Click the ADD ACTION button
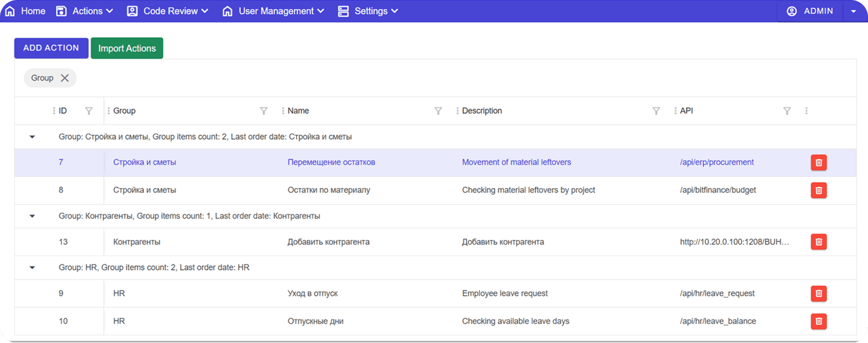Image resolution: width=868 pixels, height=343 pixels. [x=51, y=48]
